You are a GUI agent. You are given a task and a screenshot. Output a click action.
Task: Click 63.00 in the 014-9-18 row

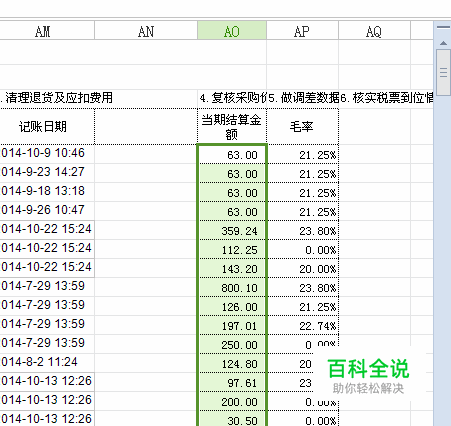[232, 192]
